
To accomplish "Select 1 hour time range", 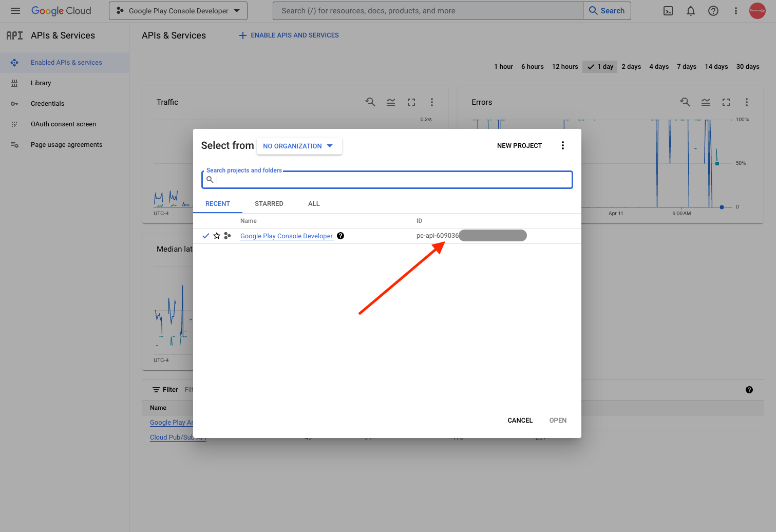I will (503, 67).
